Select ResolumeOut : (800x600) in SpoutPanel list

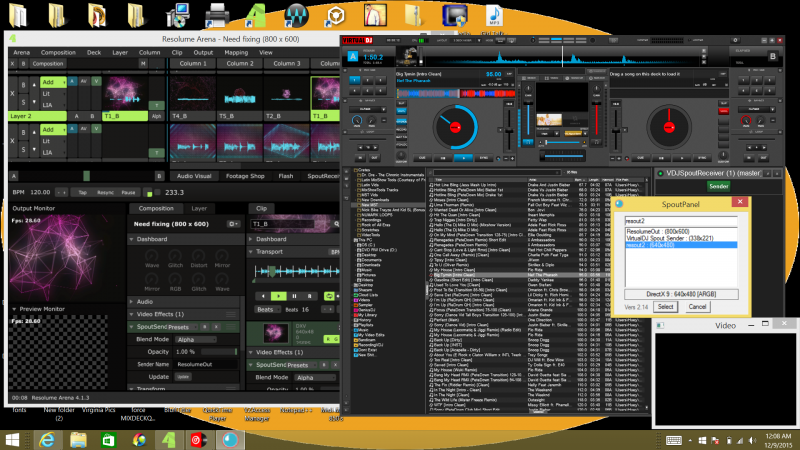pyautogui.click(x=681, y=232)
